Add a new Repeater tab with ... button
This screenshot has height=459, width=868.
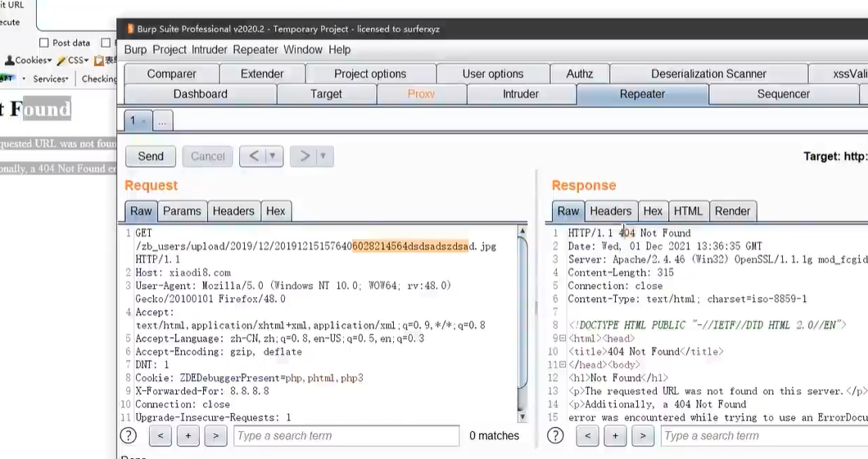click(163, 121)
